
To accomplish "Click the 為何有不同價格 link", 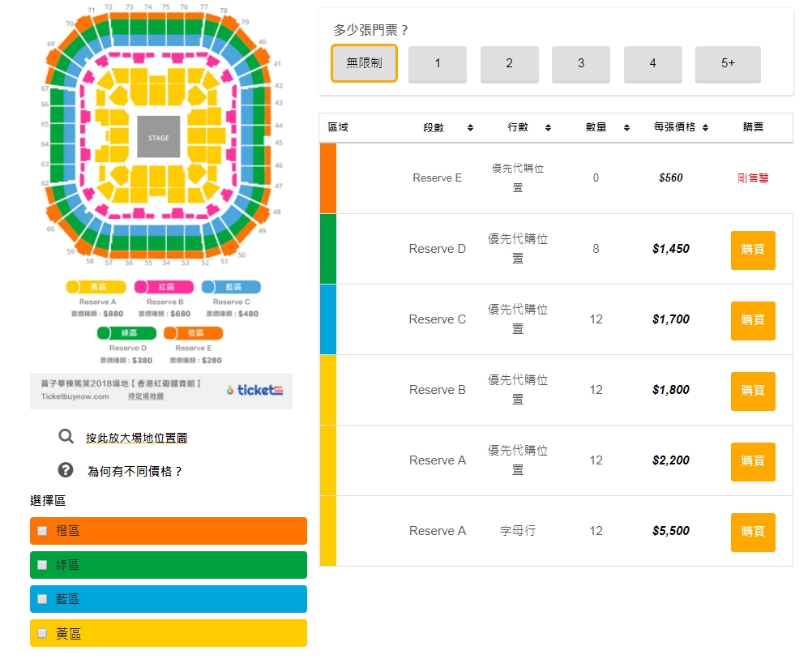I will coord(135,471).
